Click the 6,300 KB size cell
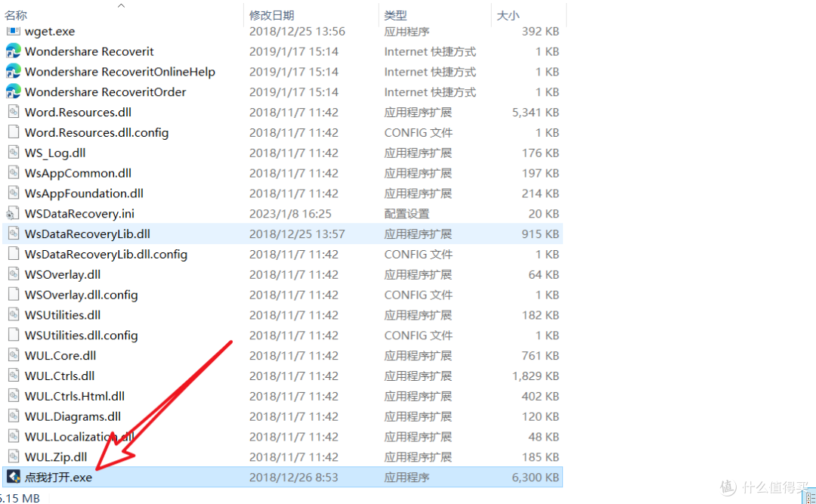The height and width of the screenshot is (504, 816). [x=536, y=478]
